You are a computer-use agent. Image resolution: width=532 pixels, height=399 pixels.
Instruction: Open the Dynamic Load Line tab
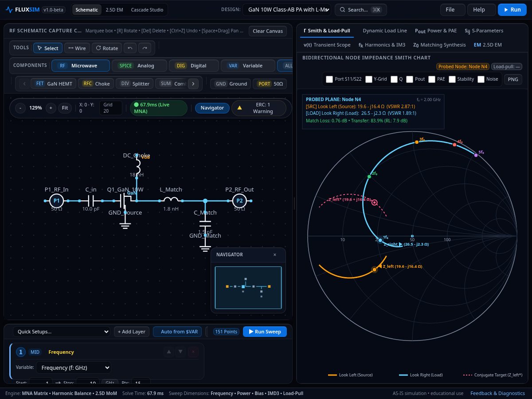pyautogui.click(x=384, y=31)
